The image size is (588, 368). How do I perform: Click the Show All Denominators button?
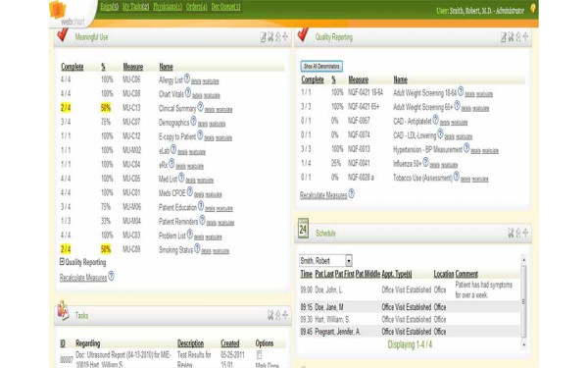(321, 66)
